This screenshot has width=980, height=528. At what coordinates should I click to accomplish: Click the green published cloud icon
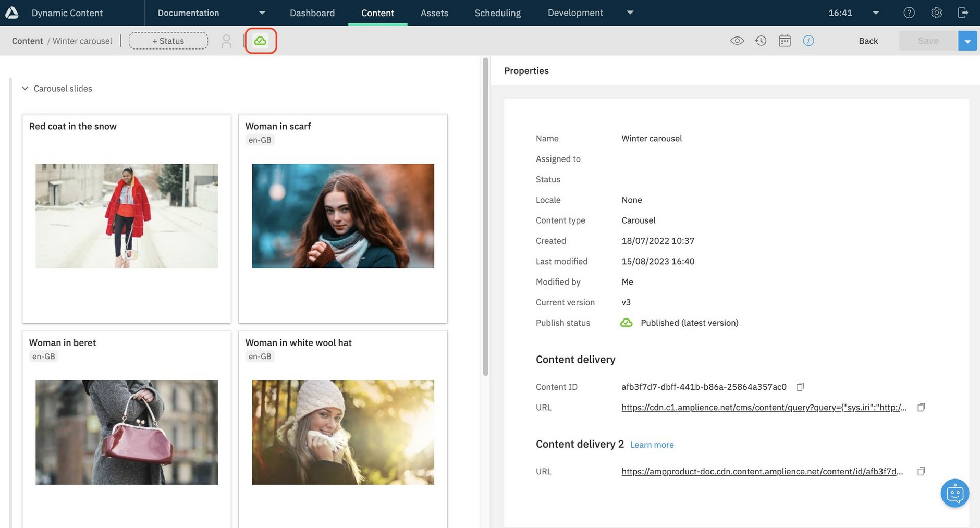[x=260, y=41]
